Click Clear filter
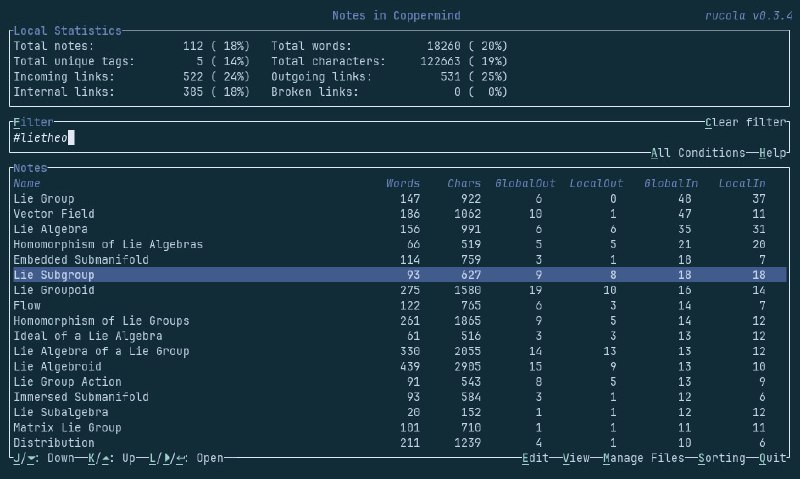Viewport: 800px width, 479px height. click(x=745, y=122)
